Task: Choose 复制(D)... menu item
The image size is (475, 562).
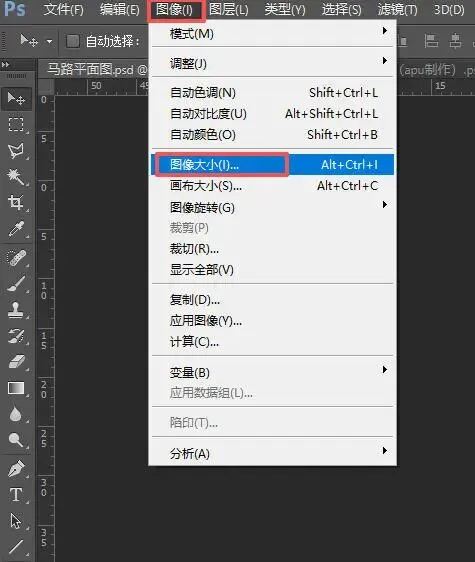Action: [272, 300]
